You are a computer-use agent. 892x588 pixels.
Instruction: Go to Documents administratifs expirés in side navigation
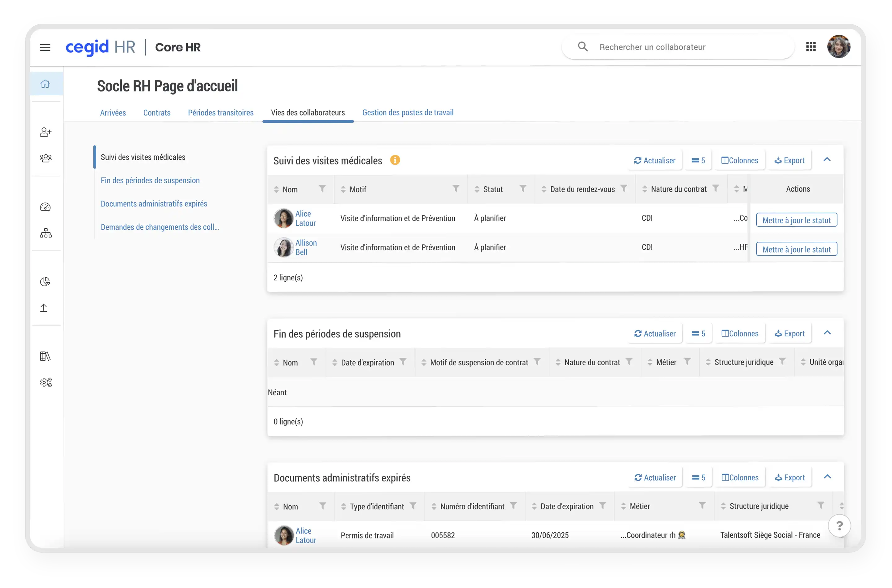tap(154, 204)
